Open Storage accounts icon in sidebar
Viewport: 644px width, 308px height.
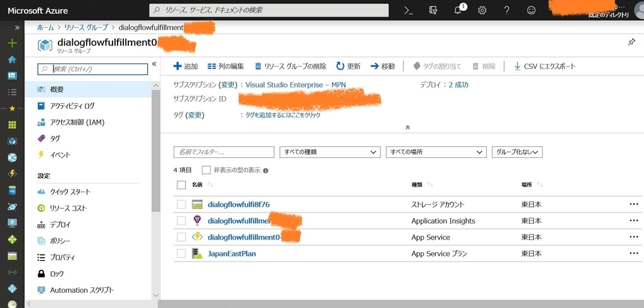tap(13, 256)
